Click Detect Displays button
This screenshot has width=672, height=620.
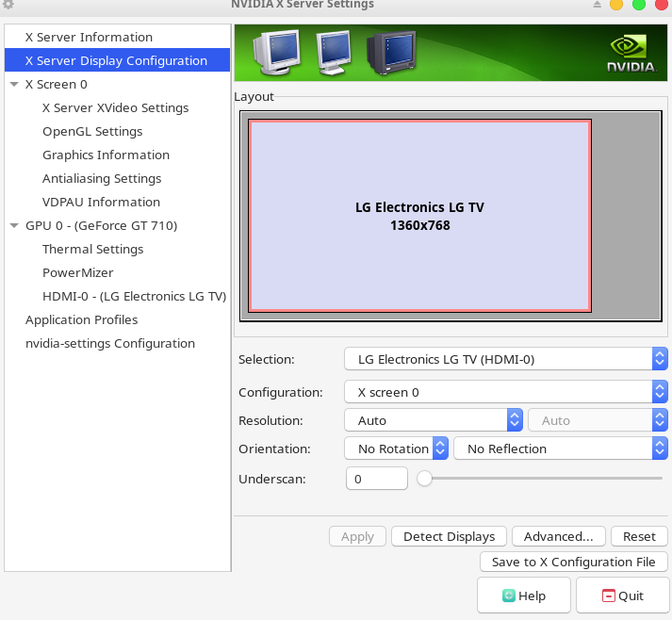tap(450, 536)
